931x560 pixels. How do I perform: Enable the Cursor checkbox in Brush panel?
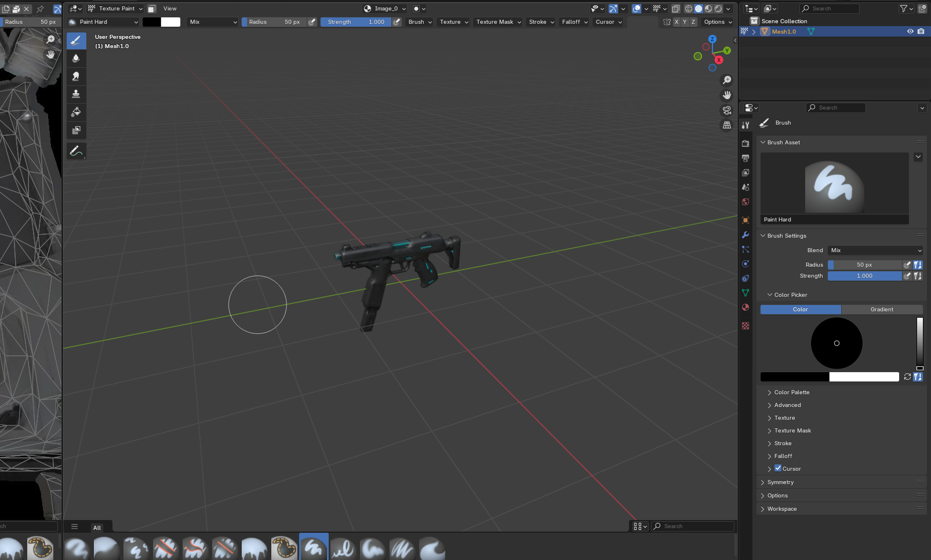[778, 468]
